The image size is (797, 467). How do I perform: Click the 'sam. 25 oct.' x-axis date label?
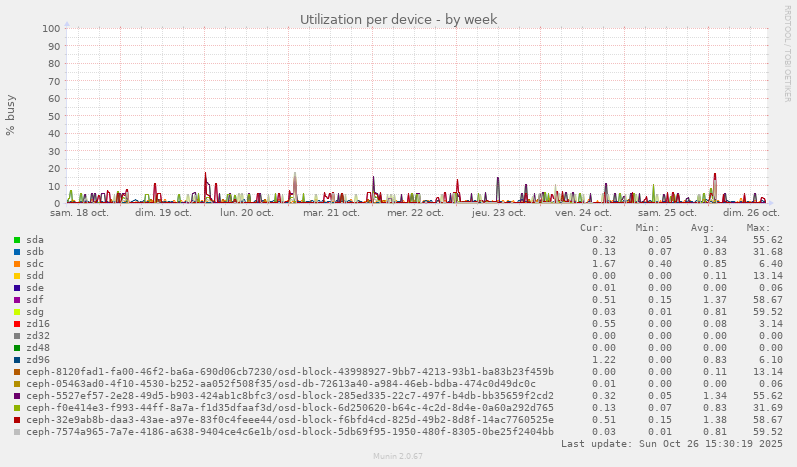[x=667, y=213]
